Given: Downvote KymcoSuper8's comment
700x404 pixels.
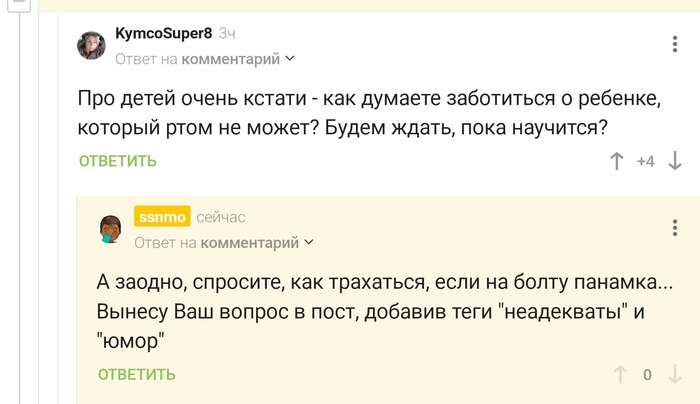Looking at the screenshot, I should pos(675,161).
